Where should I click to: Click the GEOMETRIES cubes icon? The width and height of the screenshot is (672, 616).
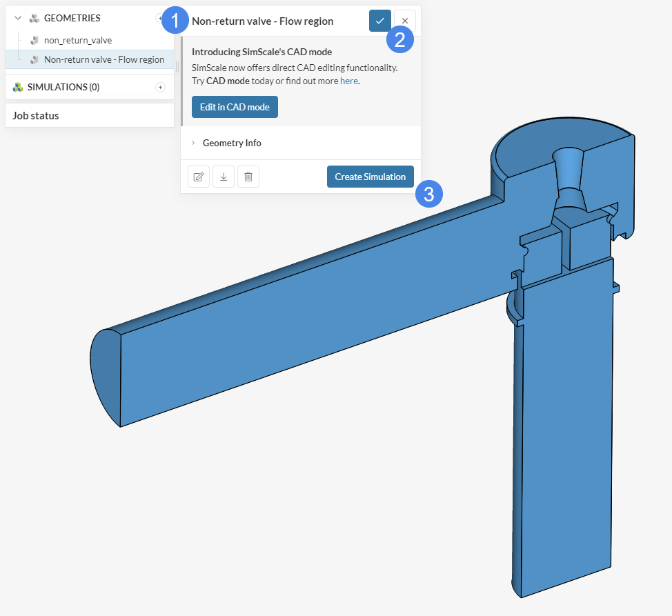click(x=34, y=19)
